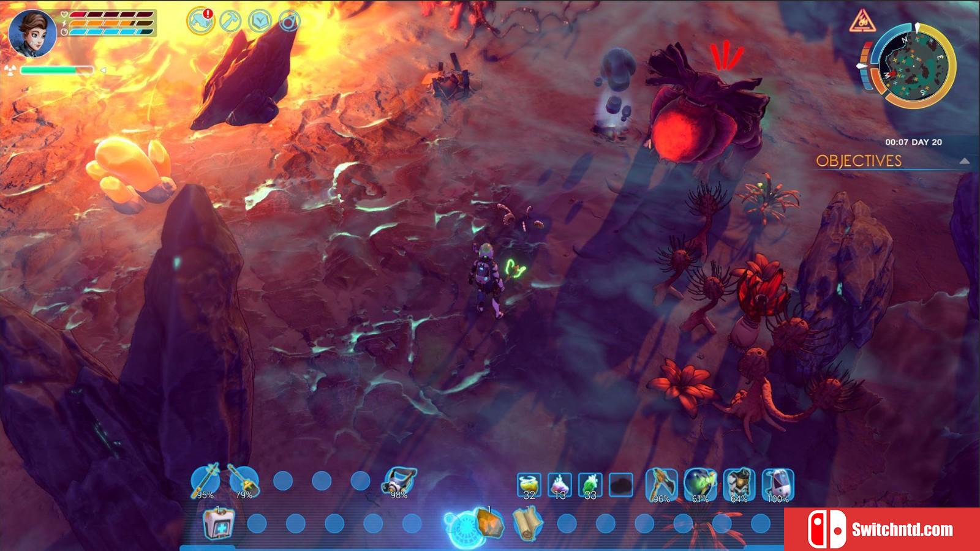This screenshot has height=551, width=980.
Task: Select the green crystal stack of 33
Action: (590, 485)
